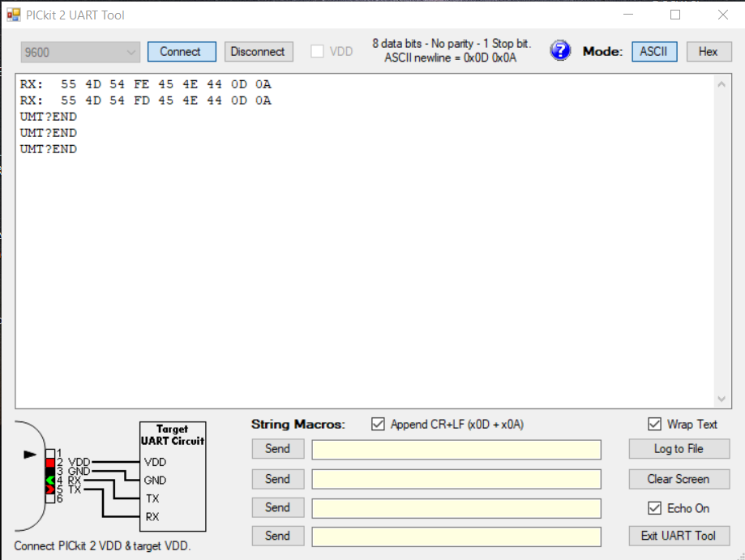Click the '8 data bits - No parity' info text
The image size is (745, 560).
452,44
